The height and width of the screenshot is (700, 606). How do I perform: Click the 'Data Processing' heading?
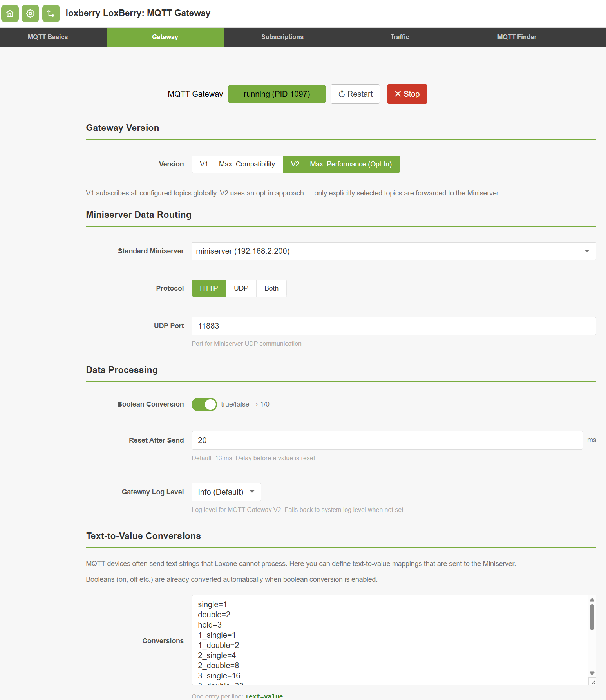point(122,370)
